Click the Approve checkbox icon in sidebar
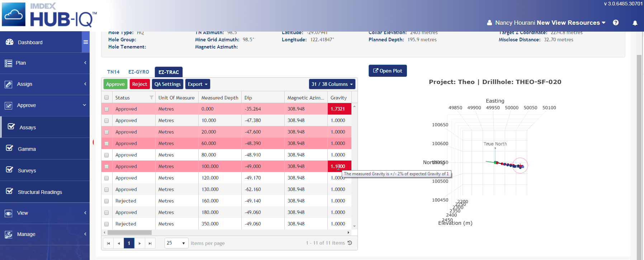The image size is (644, 260). [x=8, y=106]
